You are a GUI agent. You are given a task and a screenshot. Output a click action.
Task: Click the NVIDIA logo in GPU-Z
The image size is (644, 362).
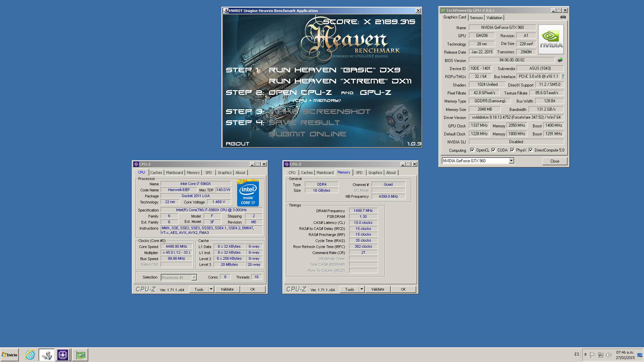tap(551, 40)
